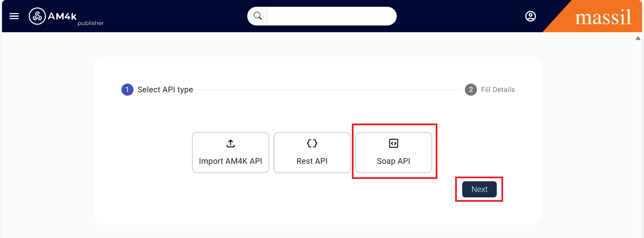This screenshot has height=238, width=644.
Task: Click the curly braces icon above Rest API
Action: pyautogui.click(x=312, y=143)
